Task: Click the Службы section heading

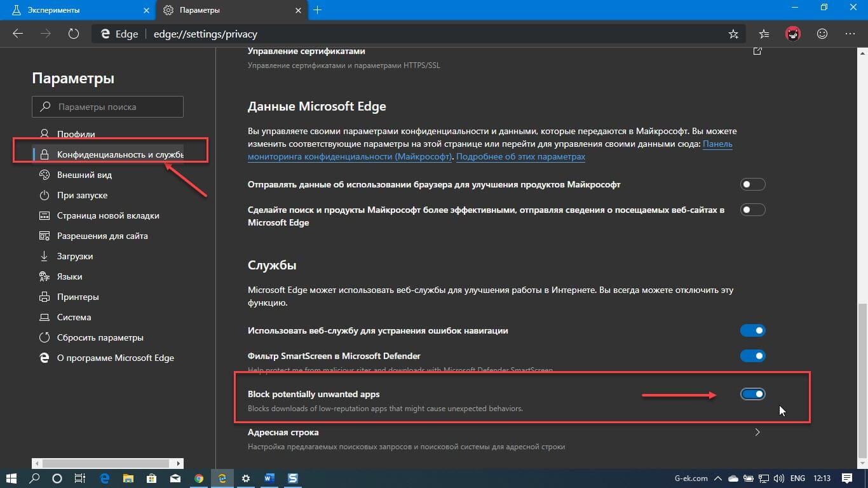Action: point(272,265)
